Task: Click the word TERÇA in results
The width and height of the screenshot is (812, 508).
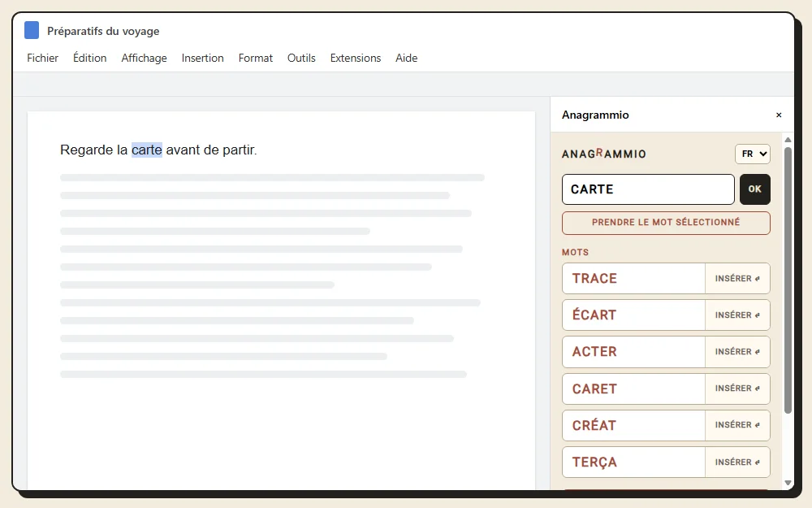Action: point(594,462)
